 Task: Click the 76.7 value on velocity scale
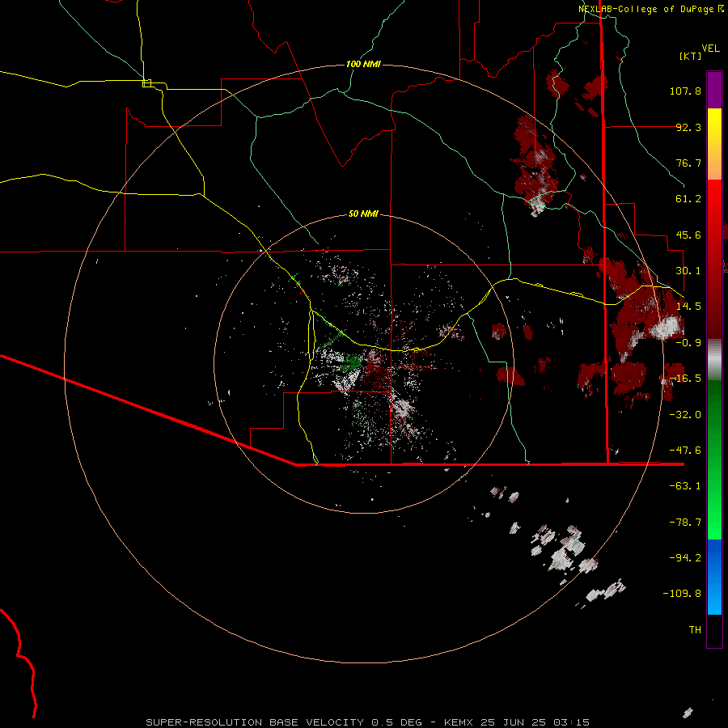pos(688,163)
